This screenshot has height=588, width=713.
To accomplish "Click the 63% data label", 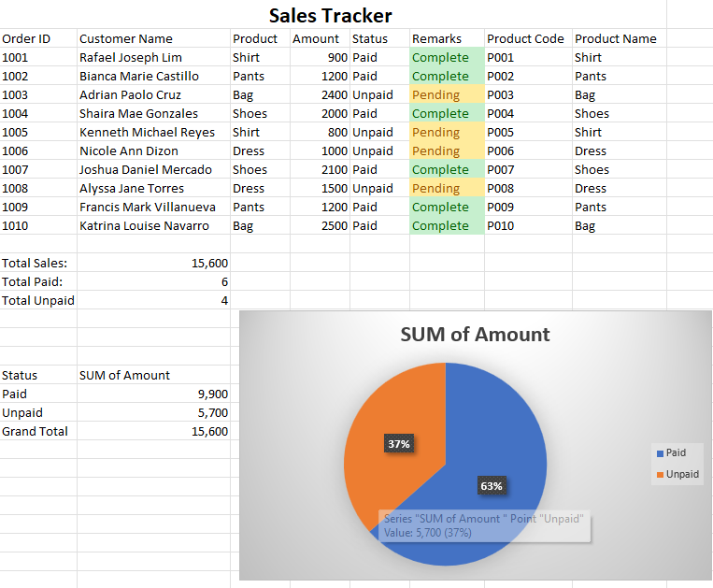I will 492,486.
